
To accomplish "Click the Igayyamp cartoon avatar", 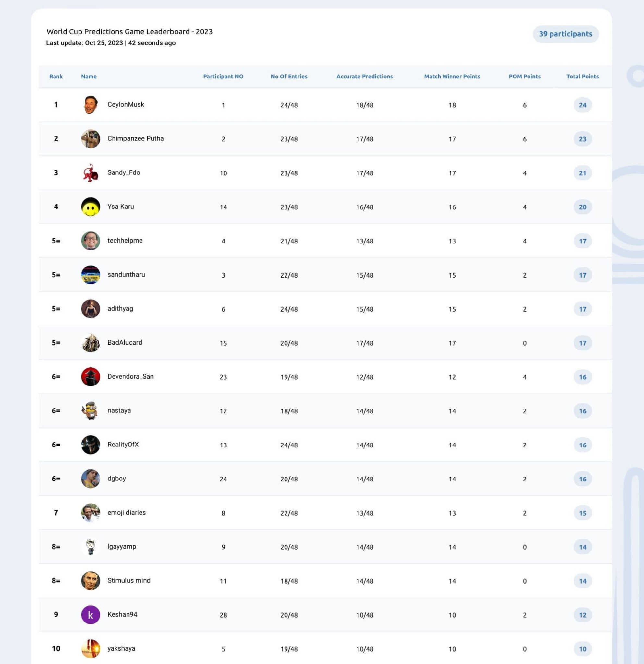I will pos(91,546).
